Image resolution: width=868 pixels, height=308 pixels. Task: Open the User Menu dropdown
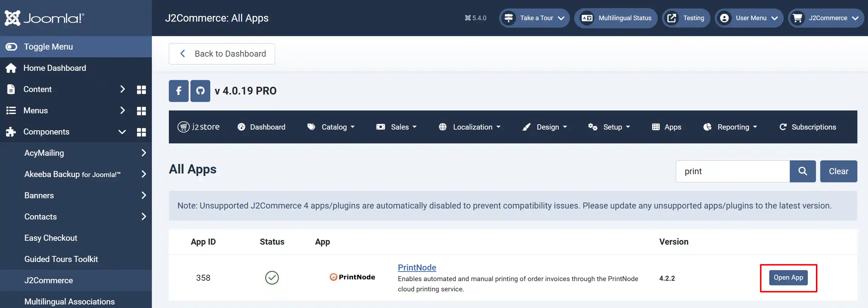pos(749,18)
